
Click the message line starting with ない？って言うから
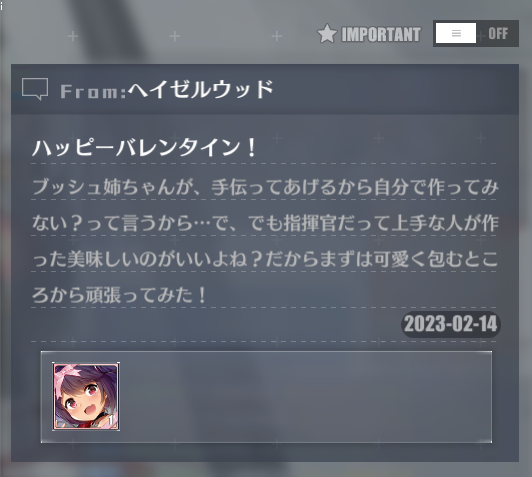point(265,223)
